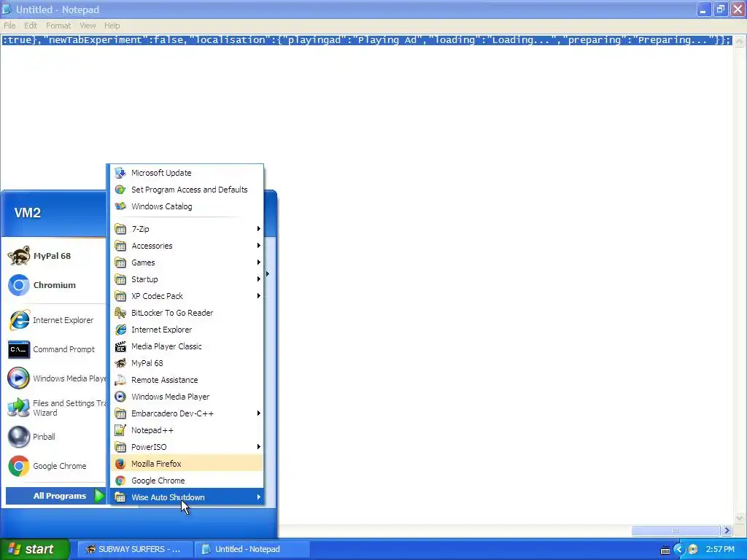Click the Accessories folder icon
Screen dimensions: 747x560
click(x=120, y=246)
